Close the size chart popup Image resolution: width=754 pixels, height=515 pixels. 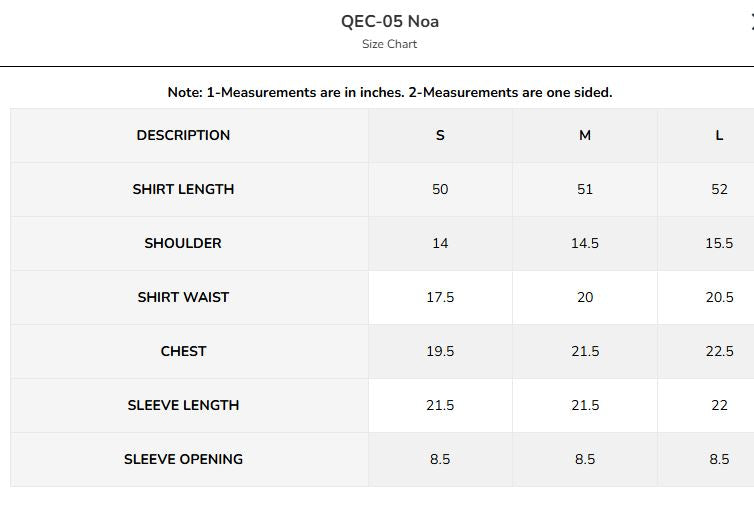coord(751,22)
